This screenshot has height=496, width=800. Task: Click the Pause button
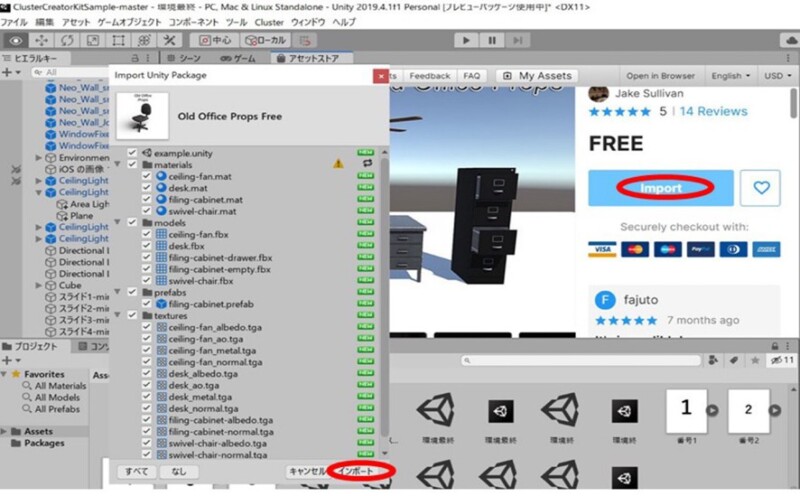pyautogui.click(x=492, y=40)
